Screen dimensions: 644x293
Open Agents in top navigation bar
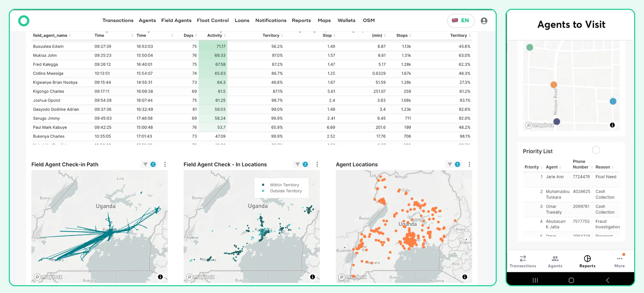tap(147, 20)
